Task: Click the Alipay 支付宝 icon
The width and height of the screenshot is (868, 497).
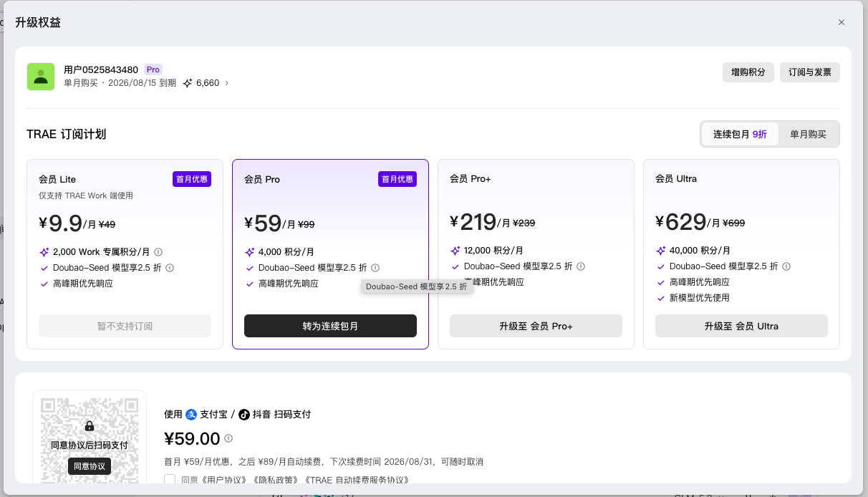Action: point(191,415)
